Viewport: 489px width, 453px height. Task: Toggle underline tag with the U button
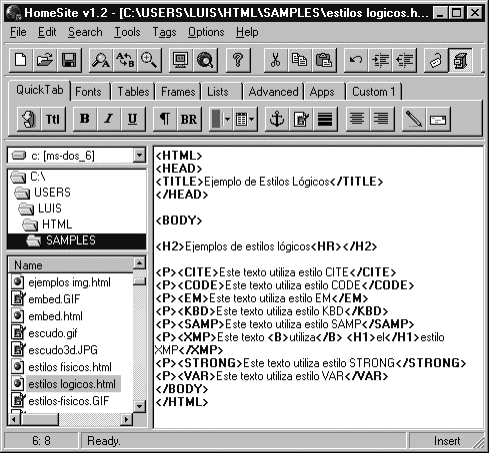(133, 119)
